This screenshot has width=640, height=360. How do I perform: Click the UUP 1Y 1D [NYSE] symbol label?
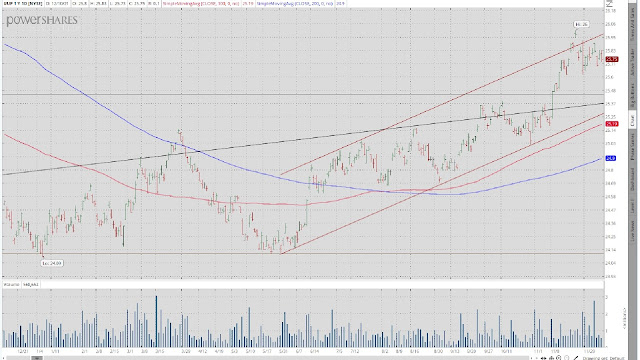pyautogui.click(x=22, y=3)
